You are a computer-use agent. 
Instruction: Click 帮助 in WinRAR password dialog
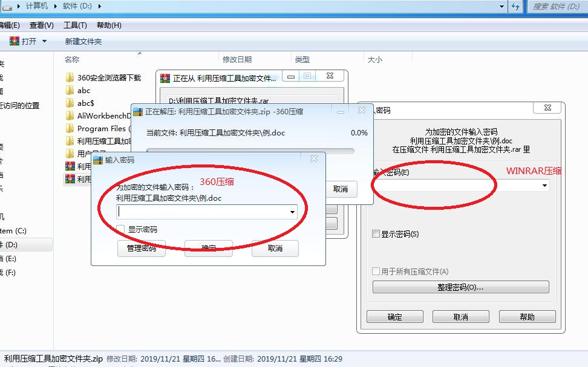[x=527, y=317]
